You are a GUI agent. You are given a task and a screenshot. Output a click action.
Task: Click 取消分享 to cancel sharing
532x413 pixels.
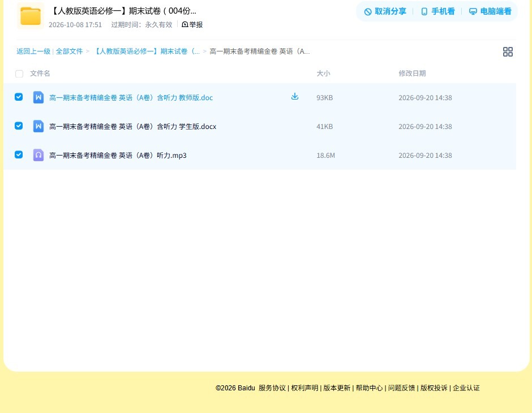(x=385, y=11)
